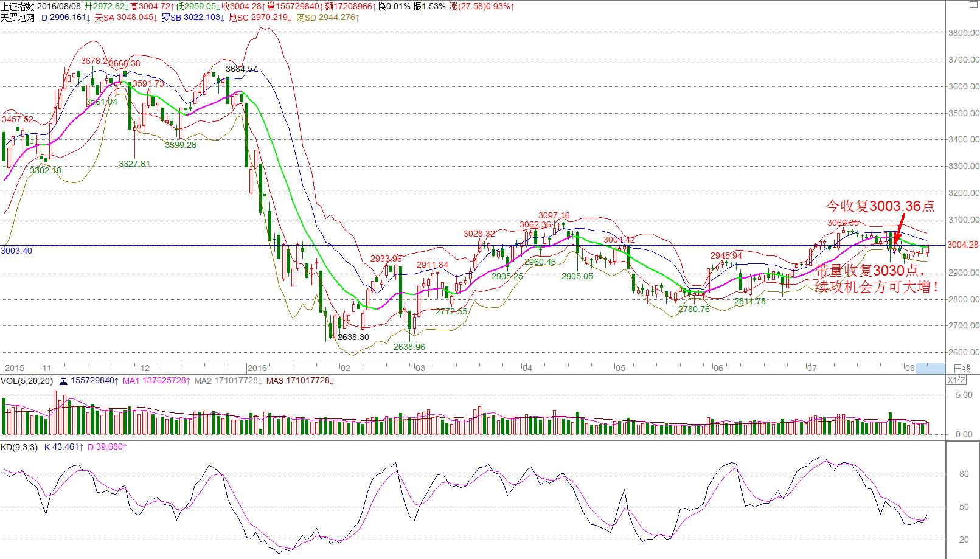Click the date 2016/08/08 in the header
The height and width of the screenshot is (559, 980).
60,6
